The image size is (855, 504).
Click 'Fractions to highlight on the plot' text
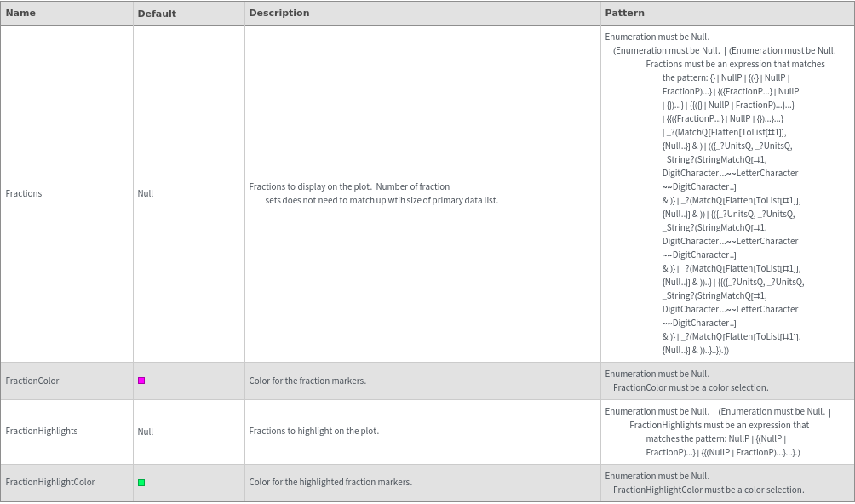coord(314,431)
